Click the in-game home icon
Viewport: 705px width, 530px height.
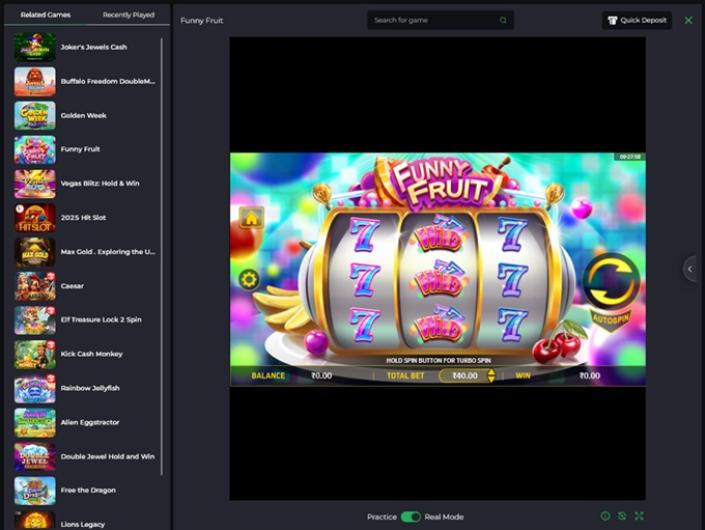pos(250,217)
